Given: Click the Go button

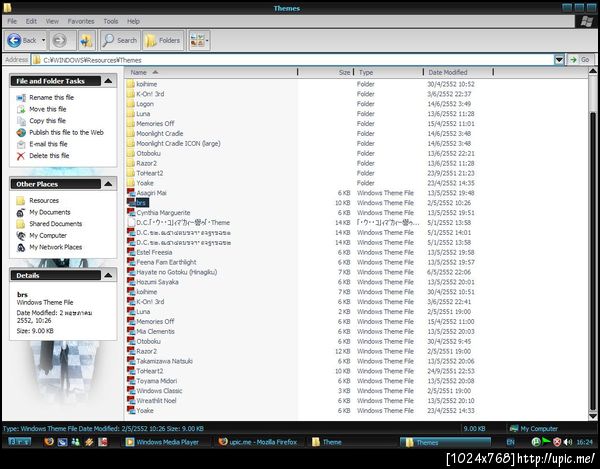Looking at the screenshot, I should click(580, 60).
